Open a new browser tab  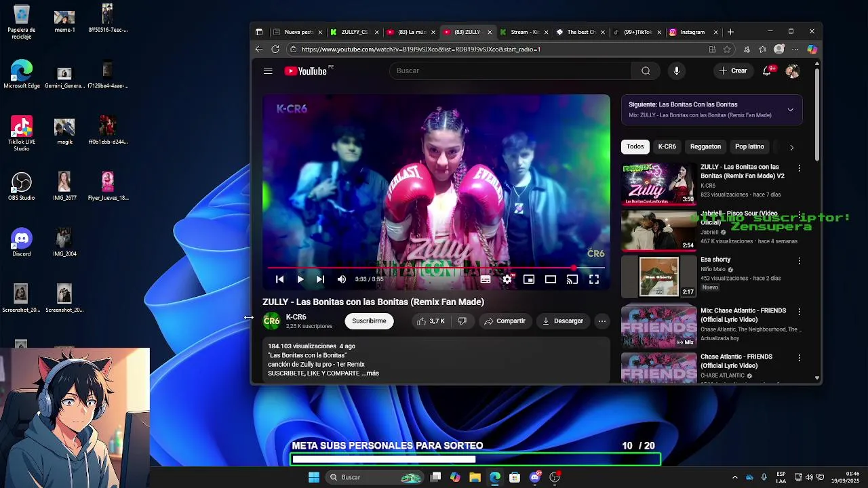point(730,32)
